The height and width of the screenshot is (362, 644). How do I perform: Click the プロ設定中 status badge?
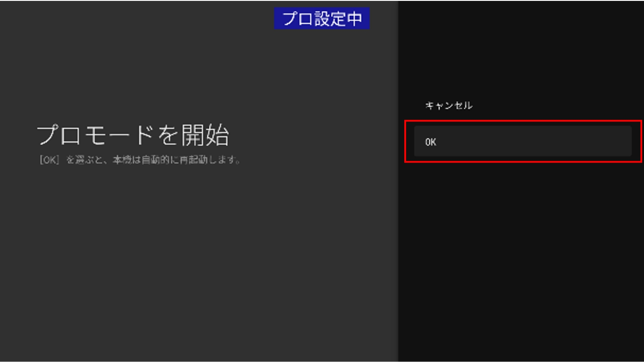click(x=322, y=19)
